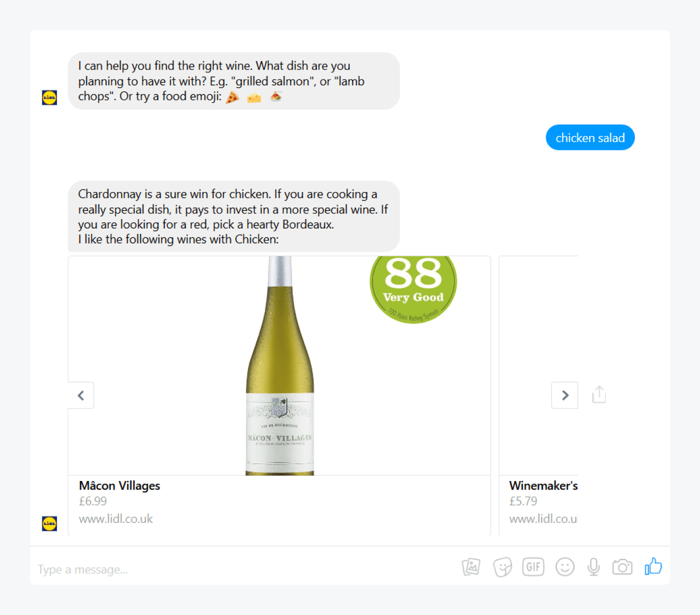700x615 pixels.
Task: Click the cheese emoji in first message
Action: (x=254, y=97)
